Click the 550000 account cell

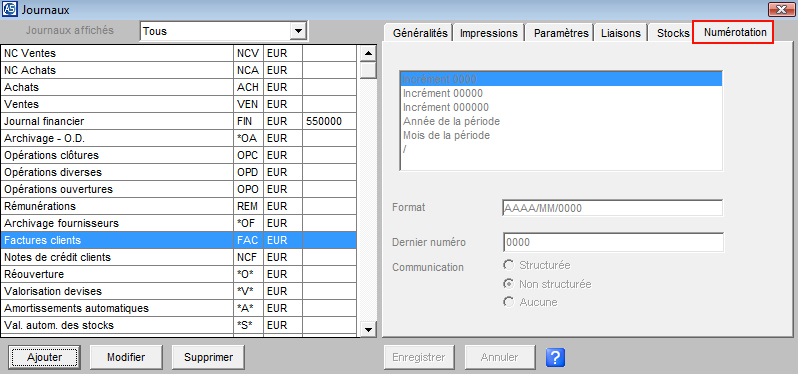[x=329, y=121]
